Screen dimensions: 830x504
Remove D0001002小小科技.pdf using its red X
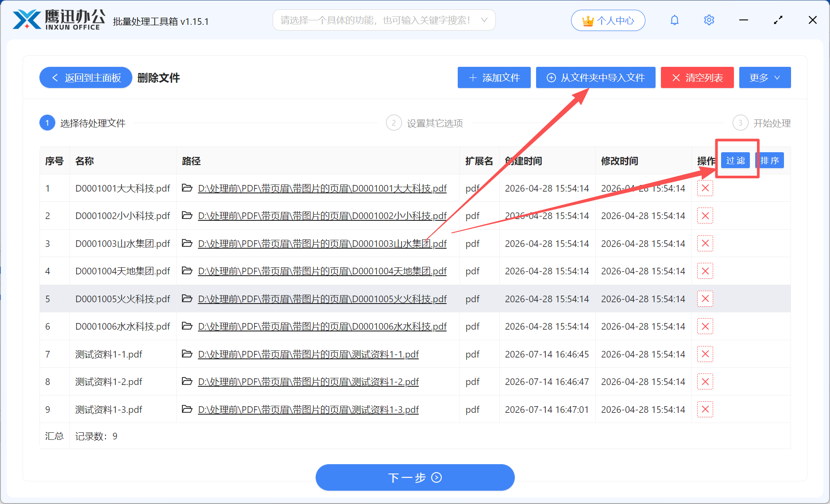click(705, 215)
